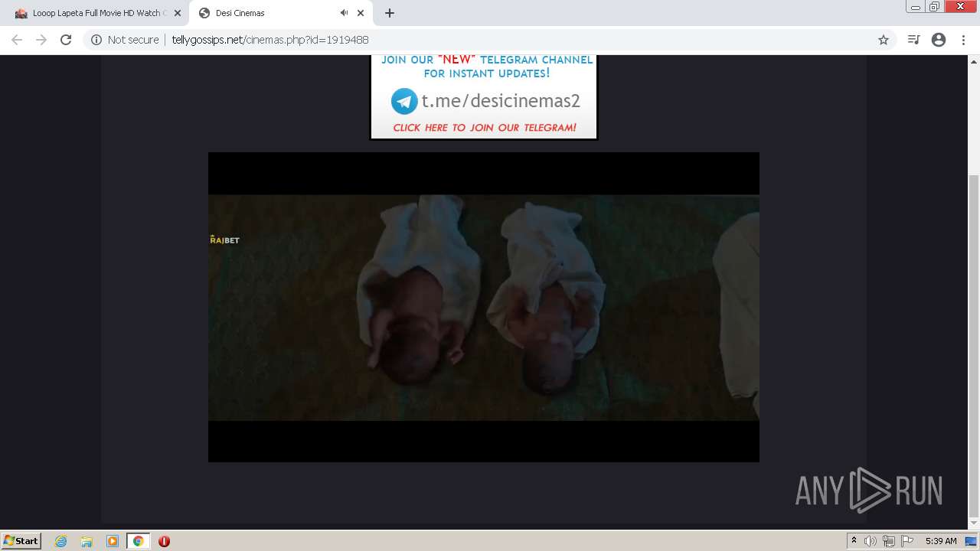Restore down the Chrome window

(x=935, y=6)
